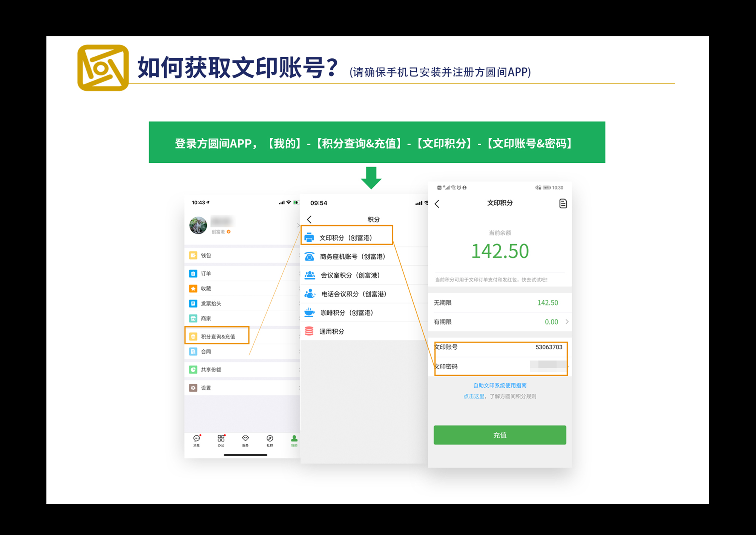Open the records list icon on 文印积分

pos(563,203)
